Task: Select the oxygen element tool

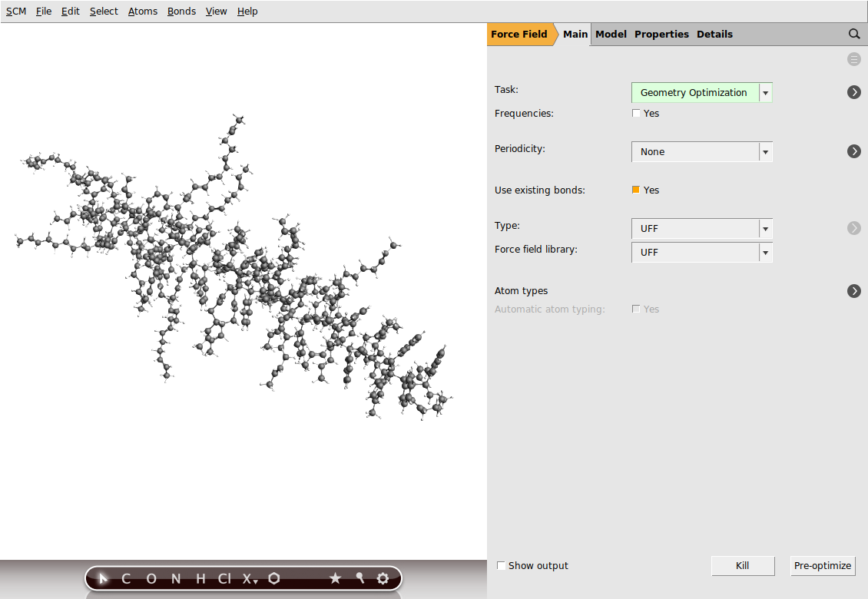Action: 151,578
